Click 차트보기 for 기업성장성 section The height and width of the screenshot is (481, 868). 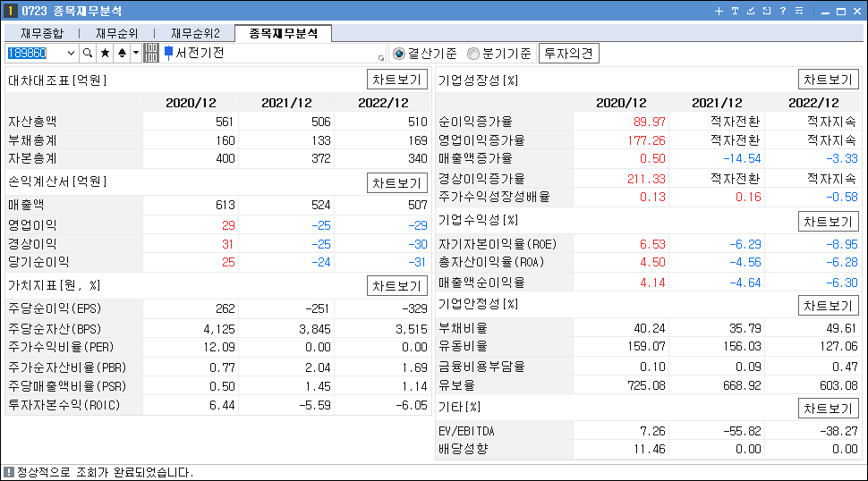click(828, 80)
